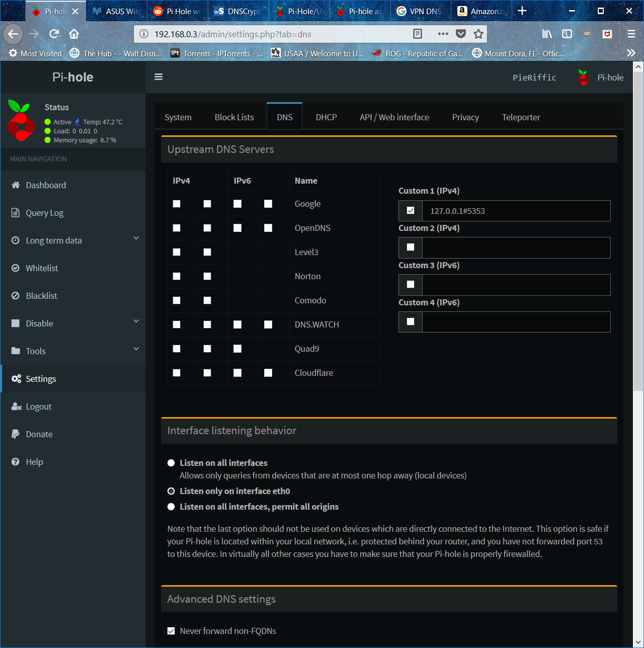Viewport: 644px width, 648px height.
Task: Open Mount Dora, FL bookmark
Action: pyautogui.click(x=518, y=53)
